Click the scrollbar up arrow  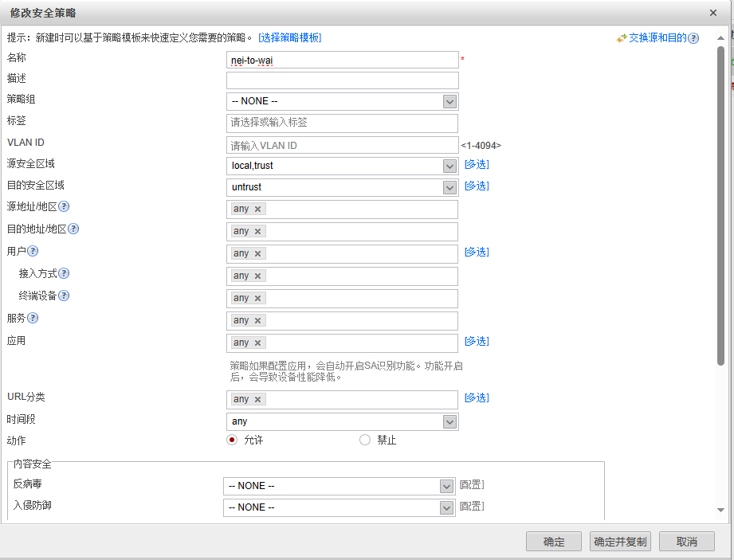coord(720,38)
